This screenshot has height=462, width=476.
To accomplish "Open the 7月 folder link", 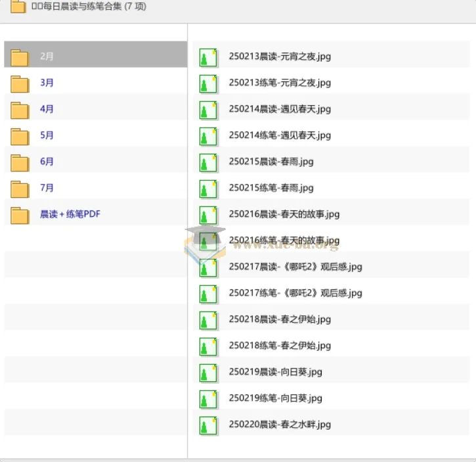I will pyautogui.click(x=47, y=187).
